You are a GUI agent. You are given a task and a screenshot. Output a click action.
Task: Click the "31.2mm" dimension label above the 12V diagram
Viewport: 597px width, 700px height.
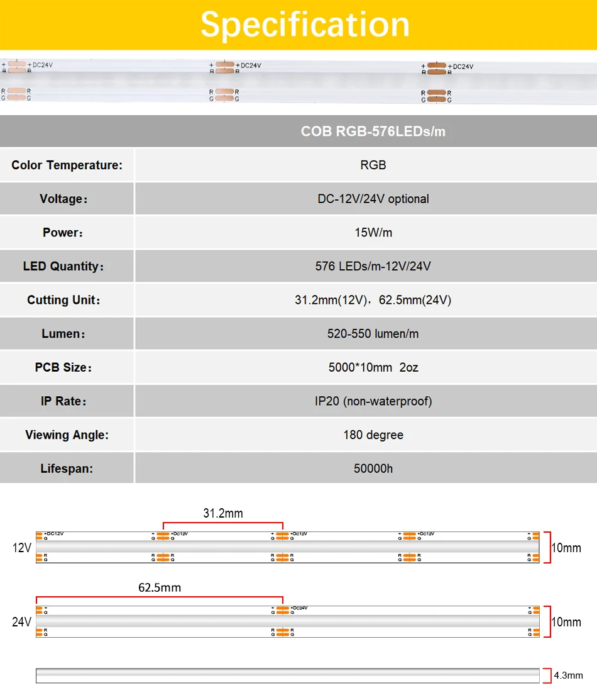223,513
